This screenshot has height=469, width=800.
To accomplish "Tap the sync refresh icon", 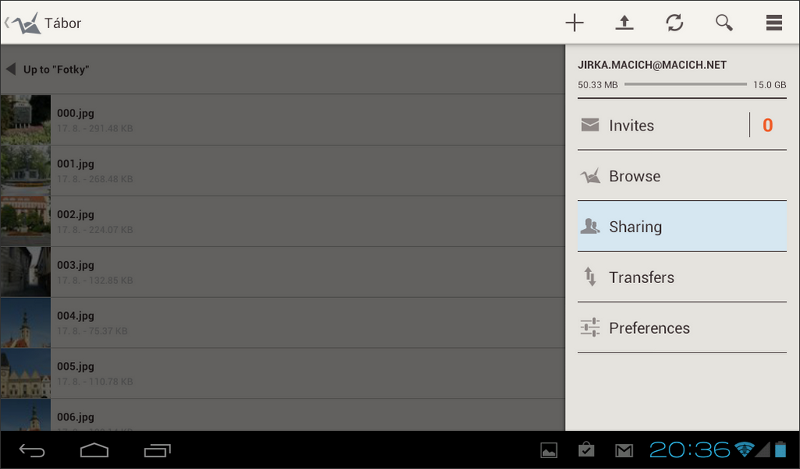I will [674, 23].
